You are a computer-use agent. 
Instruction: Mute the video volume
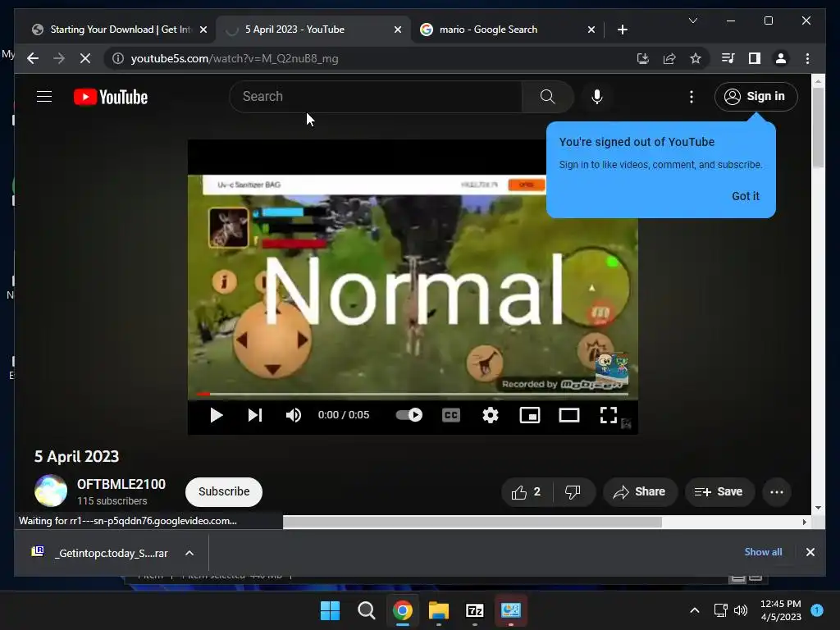tap(293, 415)
